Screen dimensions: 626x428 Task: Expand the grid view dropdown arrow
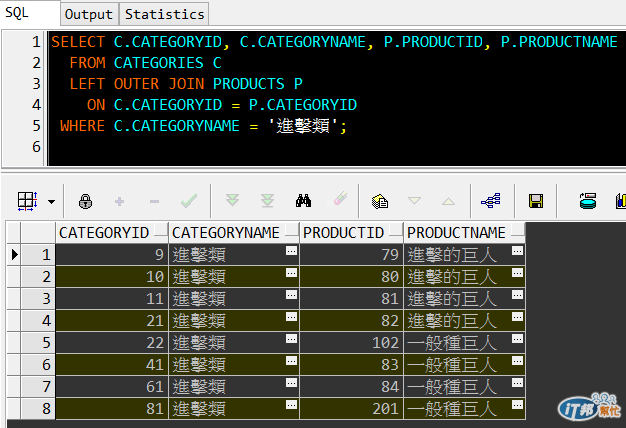point(52,202)
